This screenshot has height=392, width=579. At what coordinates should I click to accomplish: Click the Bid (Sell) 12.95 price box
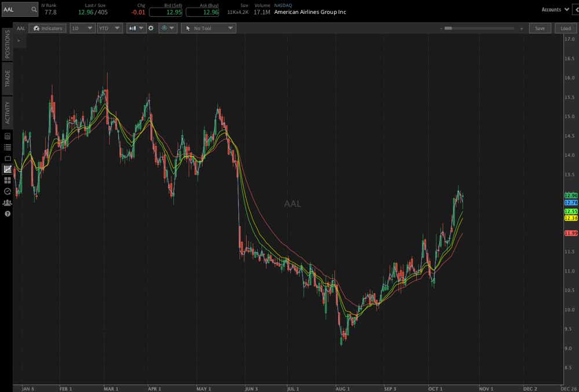click(x=166, y=12)
